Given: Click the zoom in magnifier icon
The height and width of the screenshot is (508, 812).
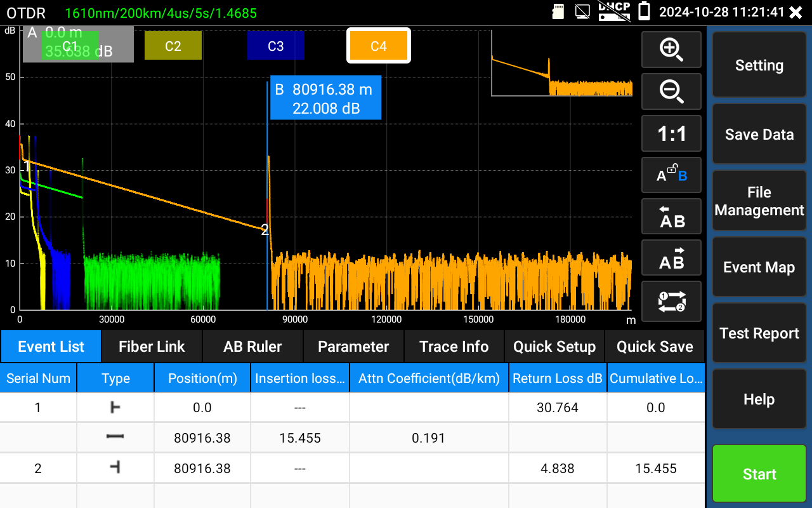Looking at the screenshot, I should click(x=671, y=50).
